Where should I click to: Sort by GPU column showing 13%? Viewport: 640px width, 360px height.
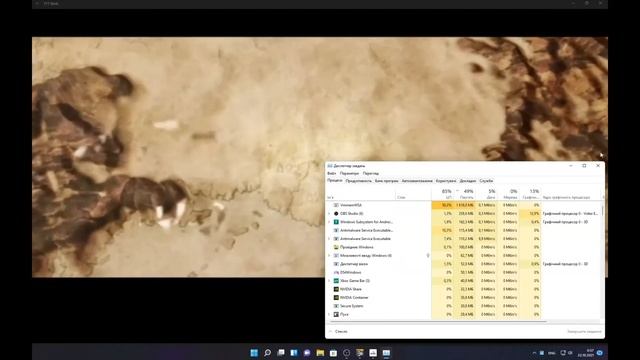click(x=530, y=194)
